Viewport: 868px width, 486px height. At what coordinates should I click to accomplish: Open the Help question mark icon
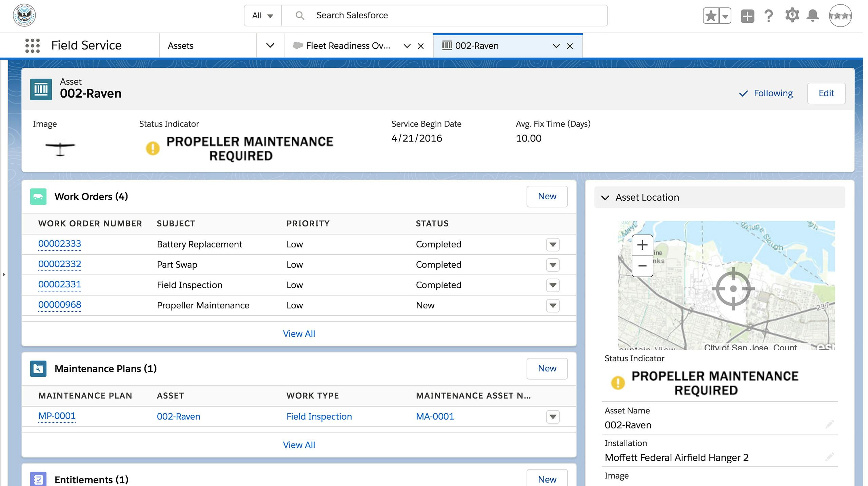pyautogui.click(x=769, y=16)
